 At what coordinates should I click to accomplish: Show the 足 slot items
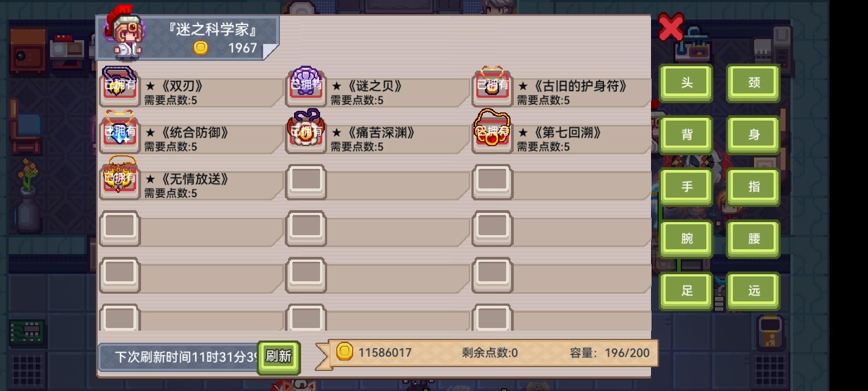[686, 291]
